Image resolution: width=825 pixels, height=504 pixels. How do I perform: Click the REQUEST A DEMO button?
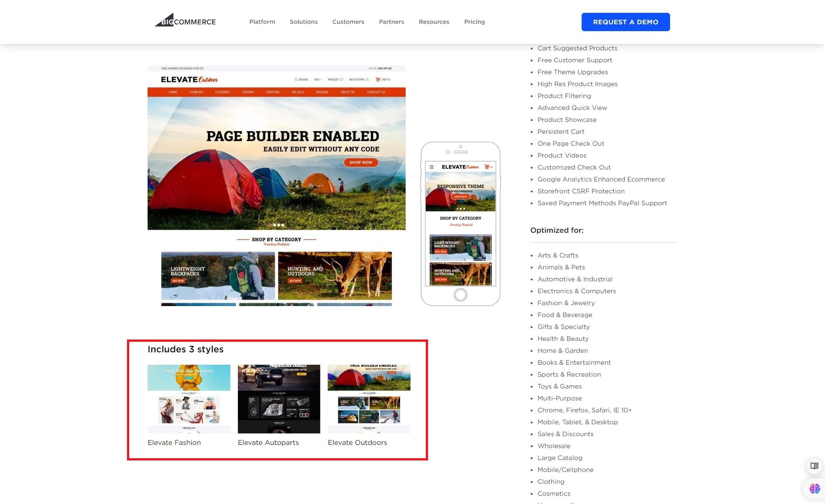coord(626,22)
